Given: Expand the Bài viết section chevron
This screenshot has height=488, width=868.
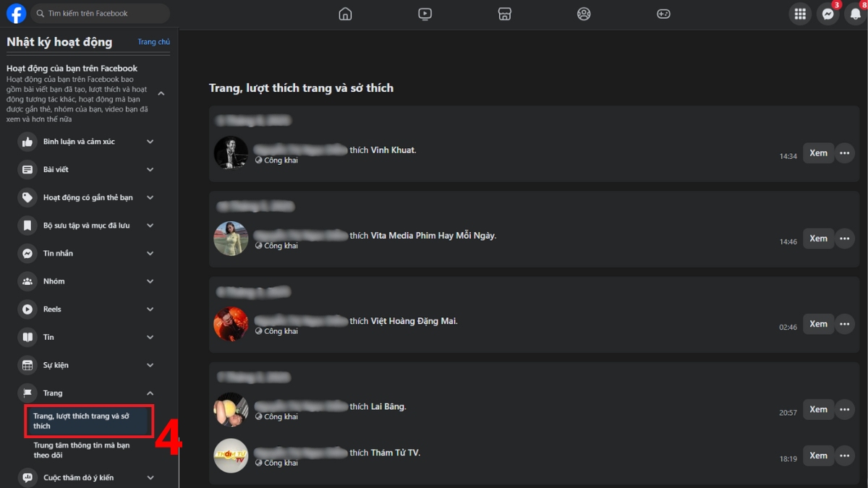Looking at the screenshot, I should pyautogui.click(x=150, y=170).
